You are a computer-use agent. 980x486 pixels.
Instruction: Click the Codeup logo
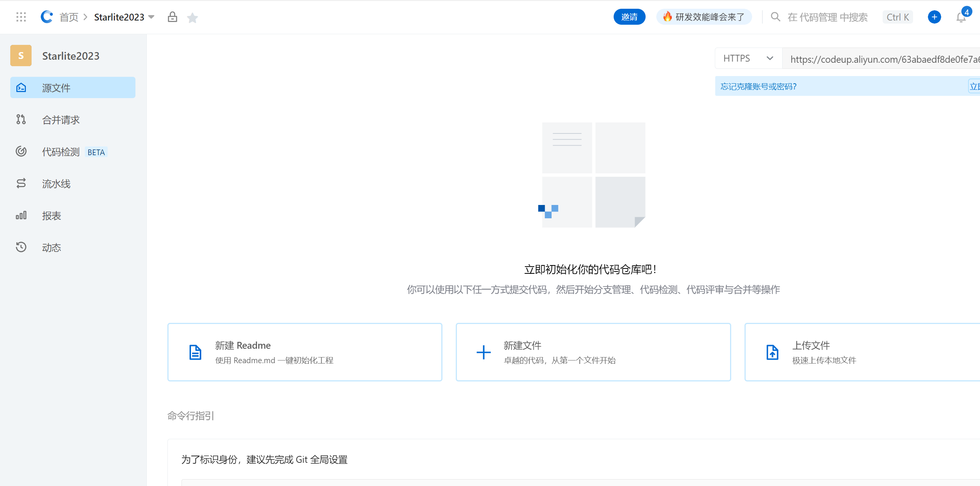(x=46, y=16)
